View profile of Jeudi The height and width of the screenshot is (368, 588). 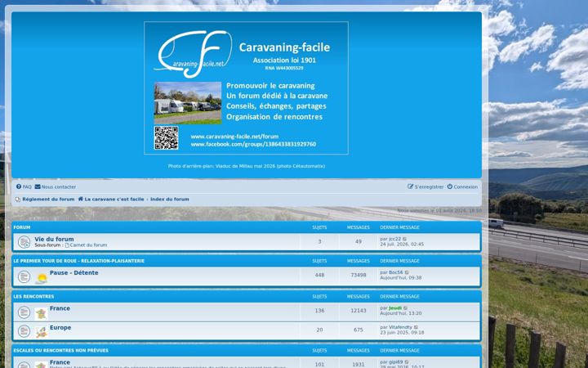click(395, 308)
